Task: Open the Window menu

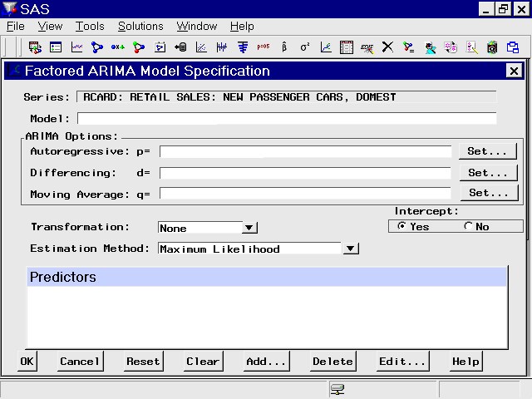Action: (x=197, y=26)
